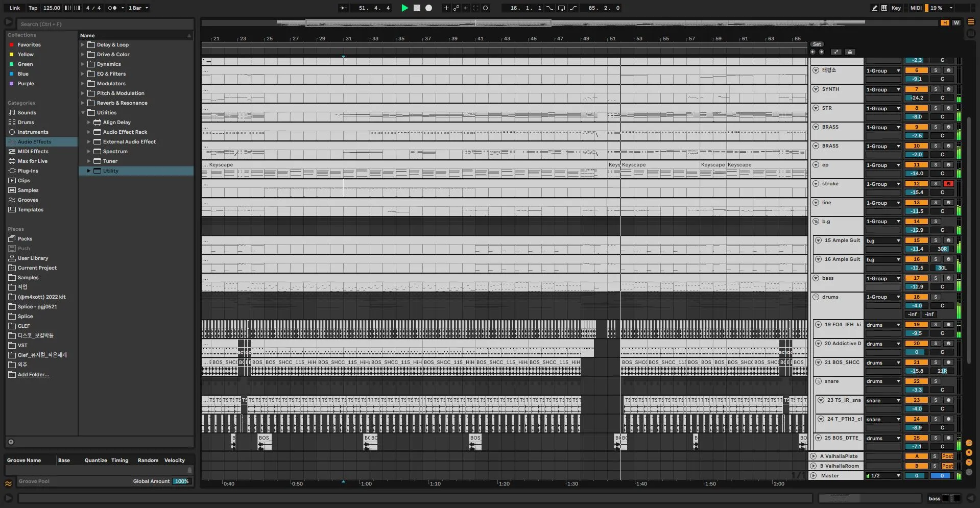The image size is (980, 508).
Task: Toggle the Track Delay D button
Action: tap(969, 472)
